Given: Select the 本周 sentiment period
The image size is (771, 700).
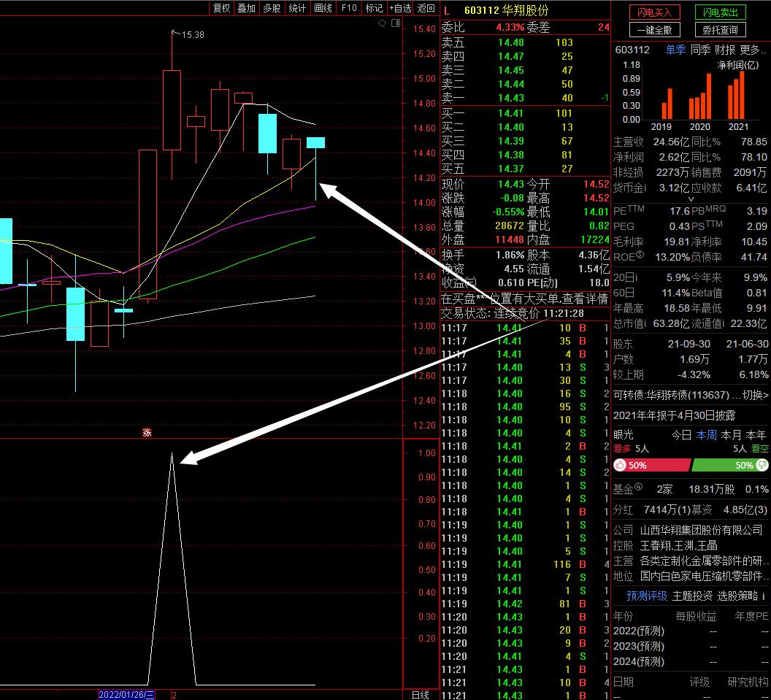Looking at the screenshot, I should click(707, 435).
